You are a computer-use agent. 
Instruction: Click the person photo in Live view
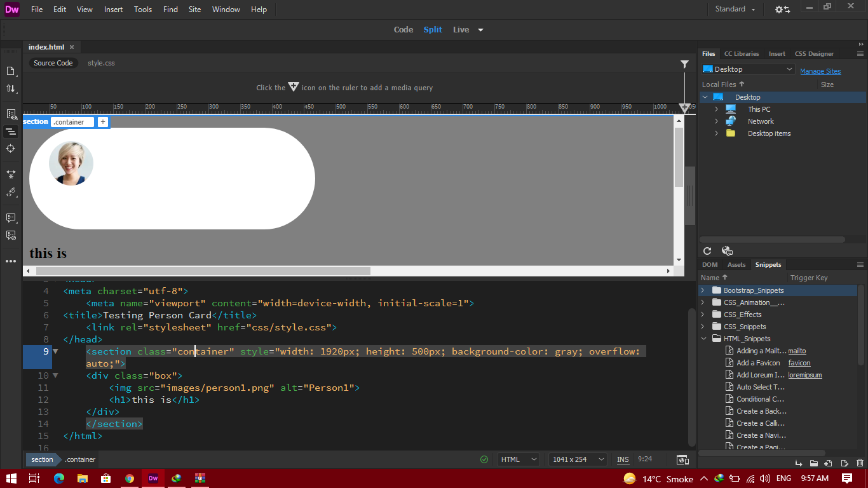pos(71,163)
